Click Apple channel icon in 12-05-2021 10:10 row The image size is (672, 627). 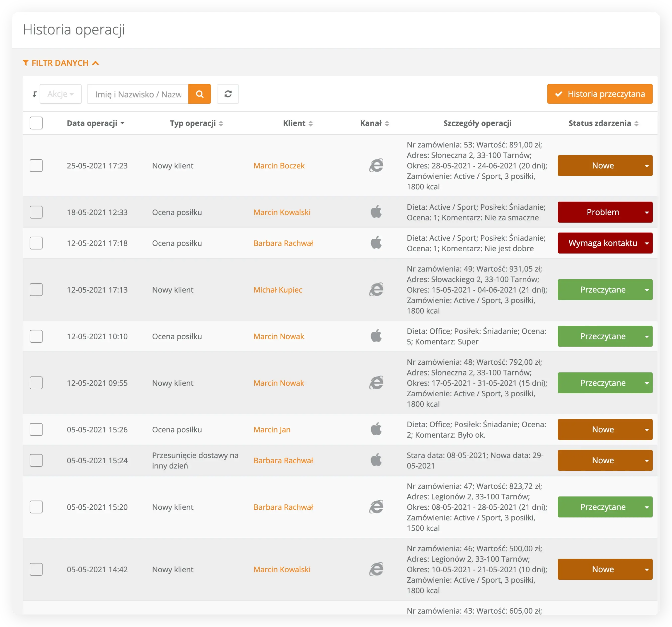[x=376, y=336]
